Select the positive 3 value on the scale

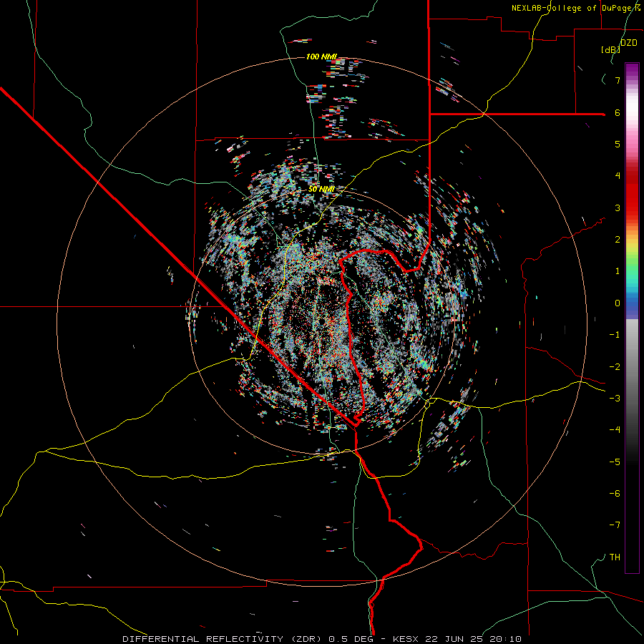pyautogui.click(x=618, y=208)
